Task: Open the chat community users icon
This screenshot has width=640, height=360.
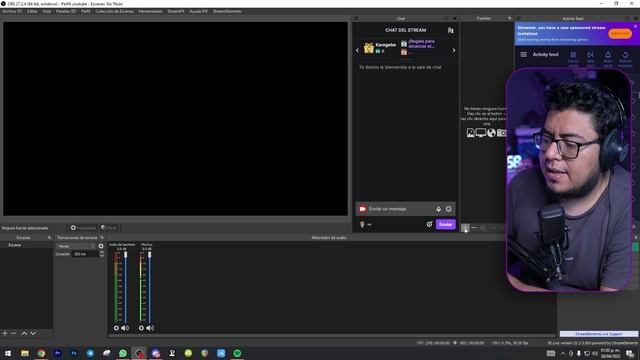Action: 451,31
